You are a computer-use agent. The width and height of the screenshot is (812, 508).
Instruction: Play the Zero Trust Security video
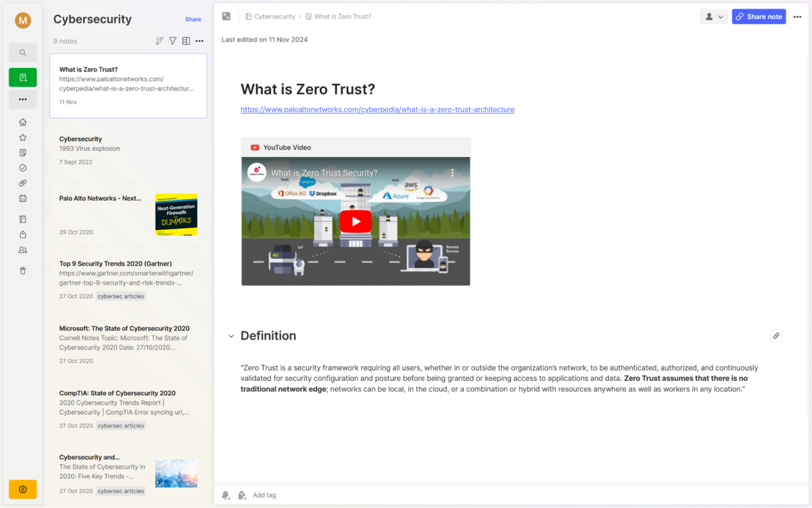356,221
